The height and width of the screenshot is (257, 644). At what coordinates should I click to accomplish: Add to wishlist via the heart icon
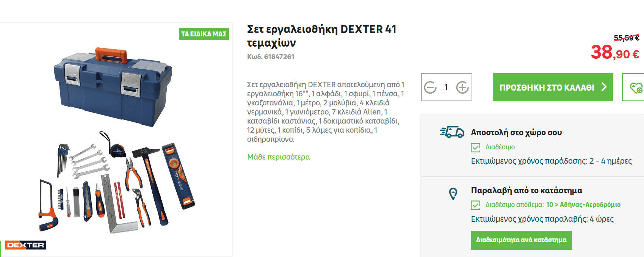pyautogui.click(x=636, y=88)
